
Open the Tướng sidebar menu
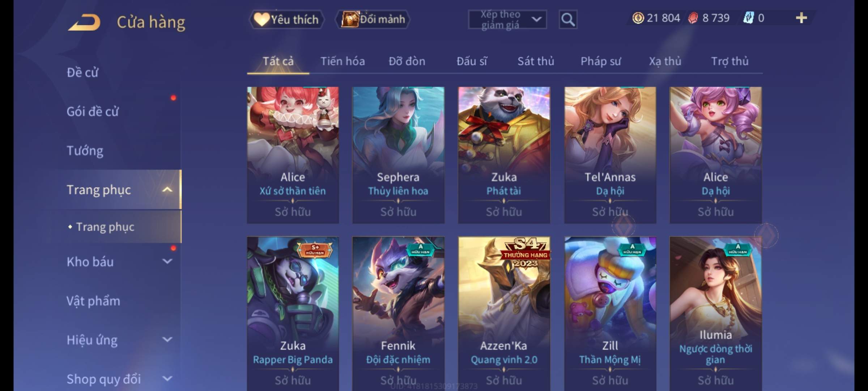pyautogui.click(x=85, y=151)
